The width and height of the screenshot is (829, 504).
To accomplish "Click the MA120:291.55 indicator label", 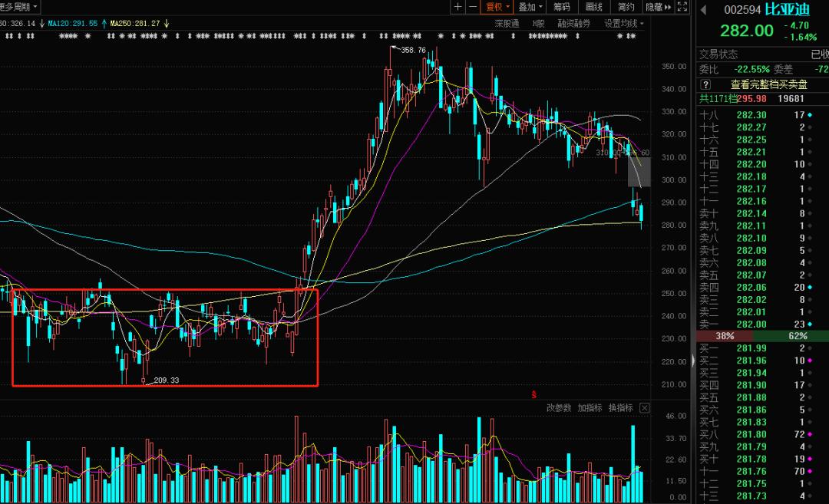I will click(x=72, y=23).
